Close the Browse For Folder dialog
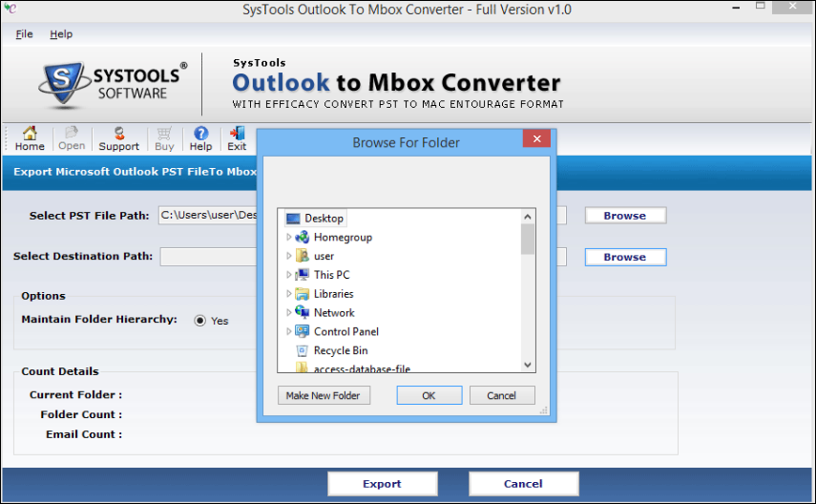 click(x=536, y=139)
